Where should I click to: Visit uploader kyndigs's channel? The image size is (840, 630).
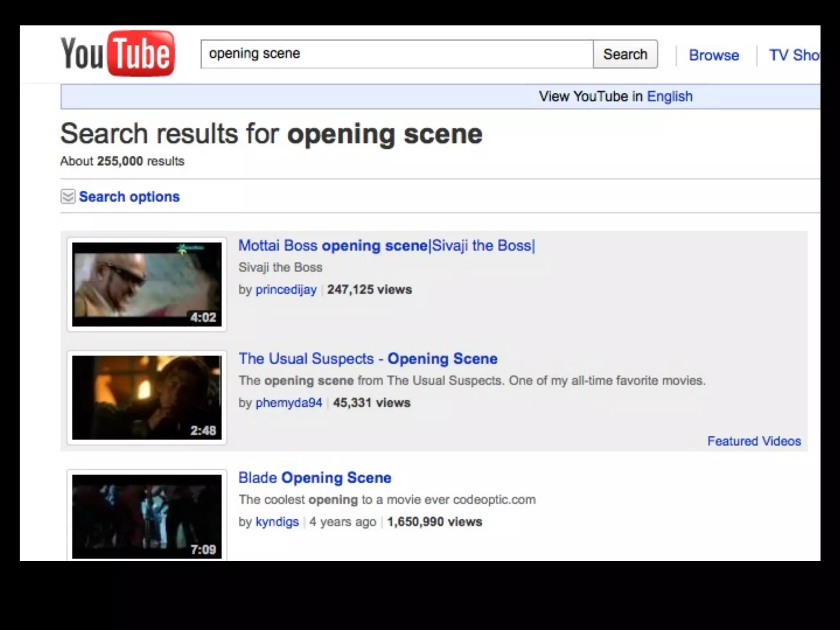tap(277, 522)
